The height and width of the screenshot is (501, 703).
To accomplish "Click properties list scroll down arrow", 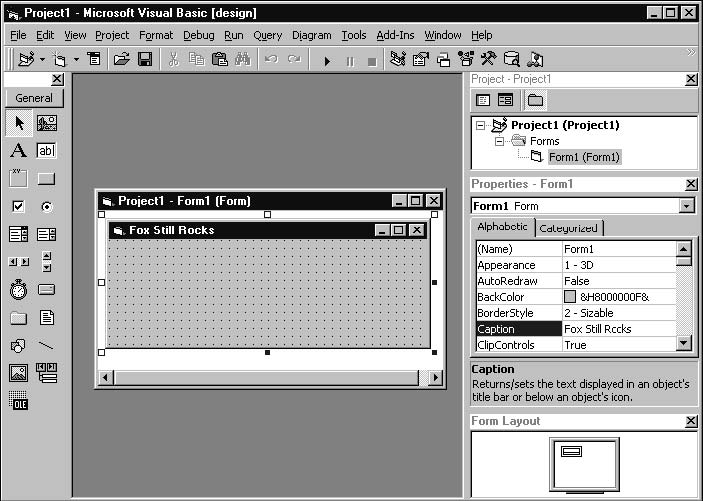I will coord(683,343).
